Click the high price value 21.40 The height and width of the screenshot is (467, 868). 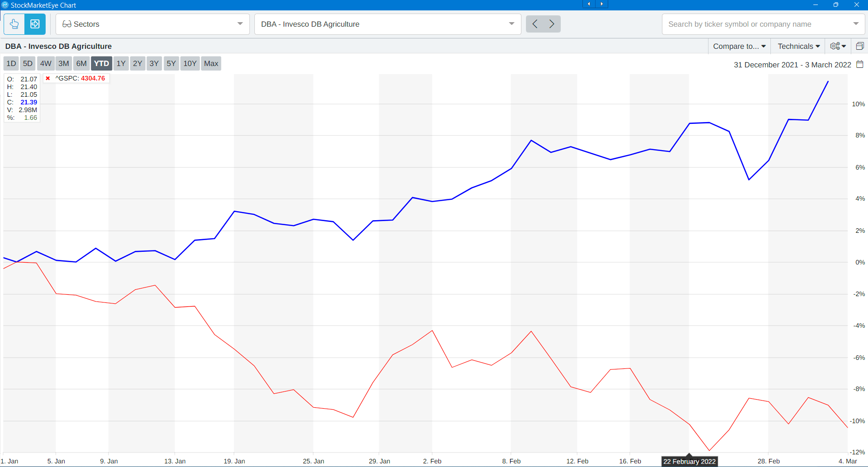click(28, 87)
